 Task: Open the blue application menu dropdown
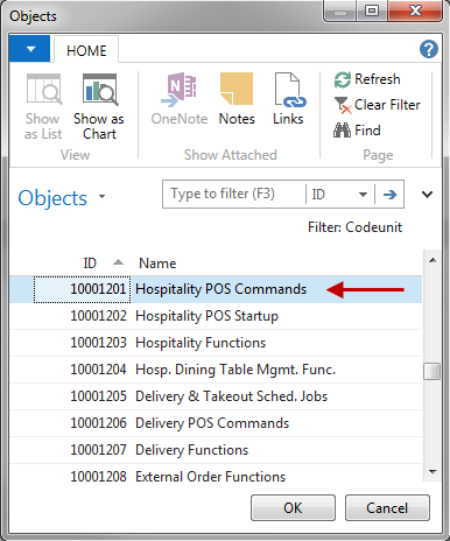(30, 49)
